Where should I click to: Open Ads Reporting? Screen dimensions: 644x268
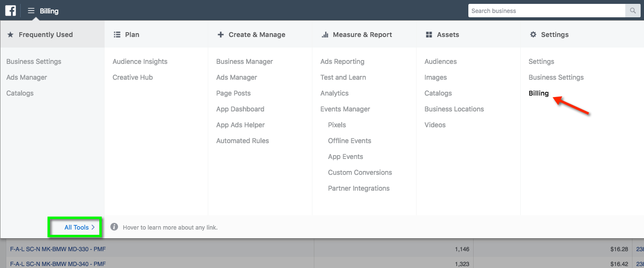(342, 61)
